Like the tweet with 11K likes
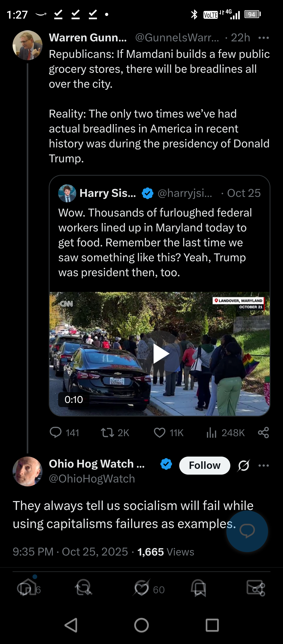283x644 pixels. (160, 432)
